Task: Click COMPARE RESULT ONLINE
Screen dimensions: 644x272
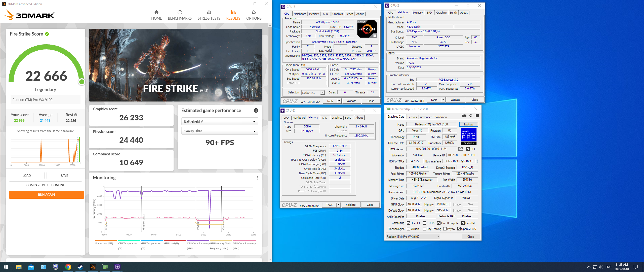Action: coord(46,185)
